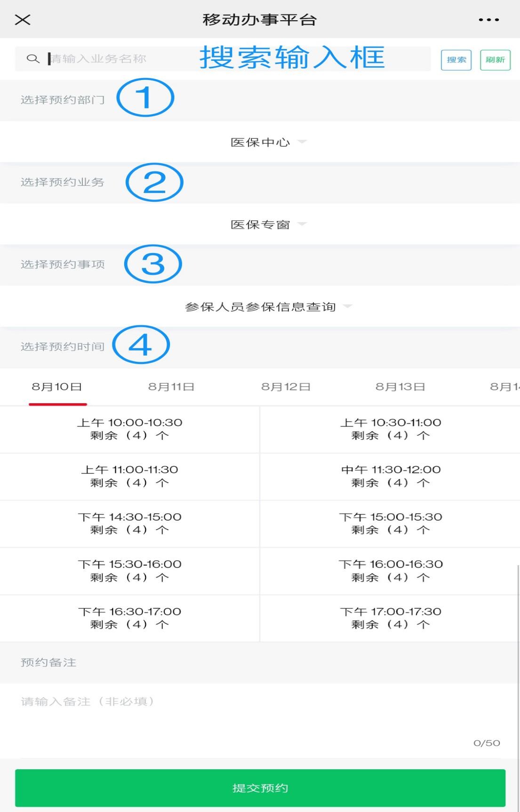Pick the 下午 16:00-16:30 time slot
520x812 pixels.
[391, 571]
